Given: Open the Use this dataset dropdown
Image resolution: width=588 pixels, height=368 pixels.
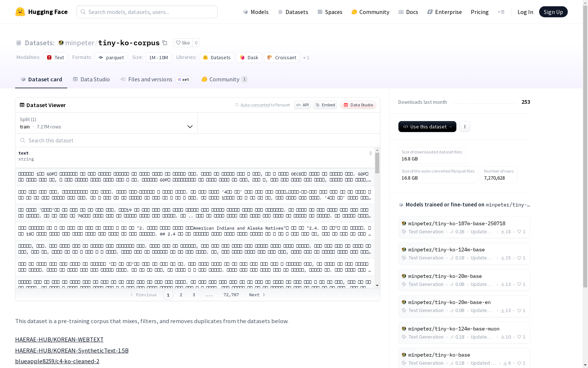Looking at the screenshot, I should coord(427,127).
